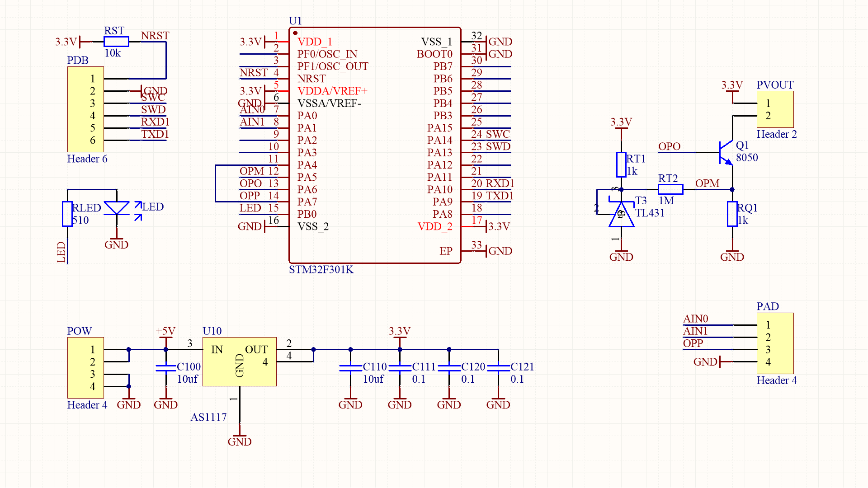Image resolution: width=868 pixels, height=488 pixels.
Task: Click the TXD1 net label on pin 19
Action: tap(500, 196)
